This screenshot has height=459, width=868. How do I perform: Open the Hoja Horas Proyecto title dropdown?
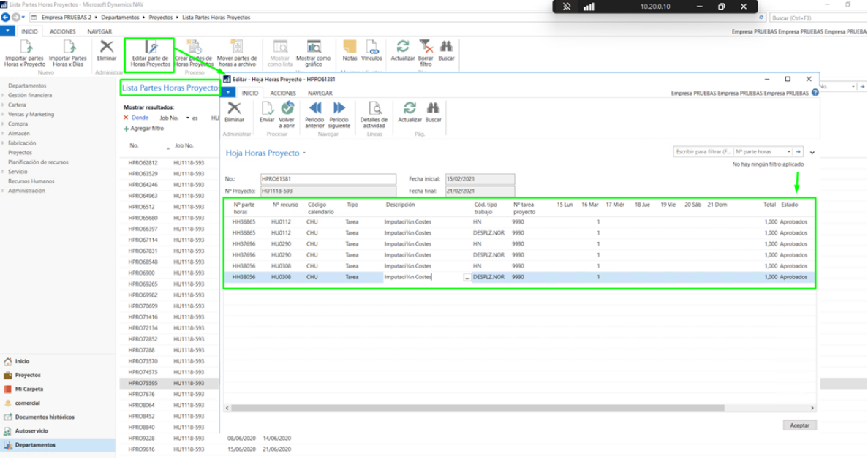(304, 153)
